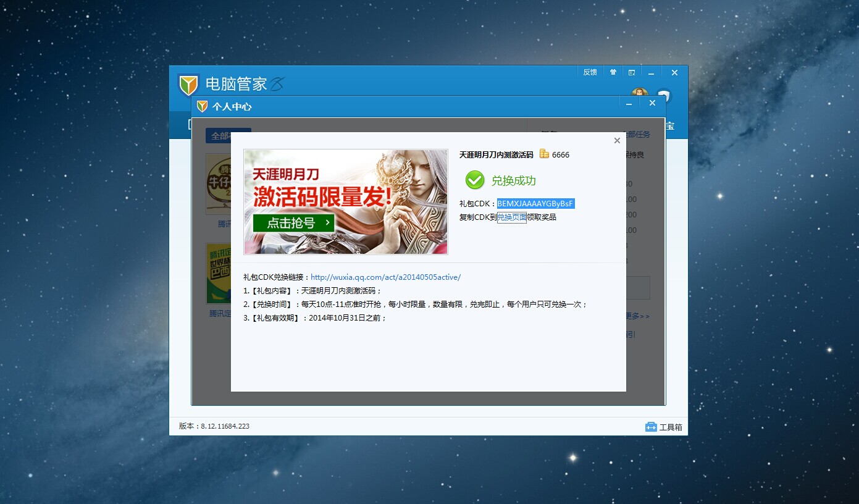Click the 个人中心 window title
The height and width of the screenshot is (504, 859).
232,106
